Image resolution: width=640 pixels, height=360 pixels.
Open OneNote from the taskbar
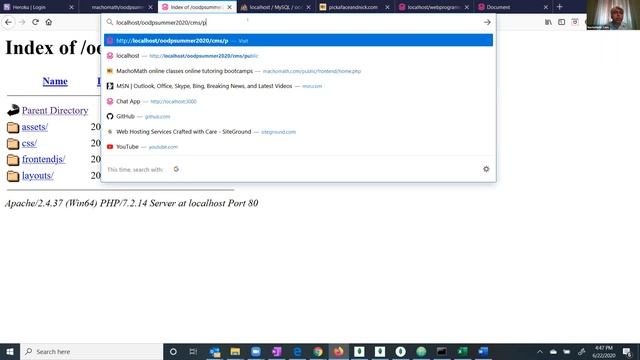[x=277, y=351]
